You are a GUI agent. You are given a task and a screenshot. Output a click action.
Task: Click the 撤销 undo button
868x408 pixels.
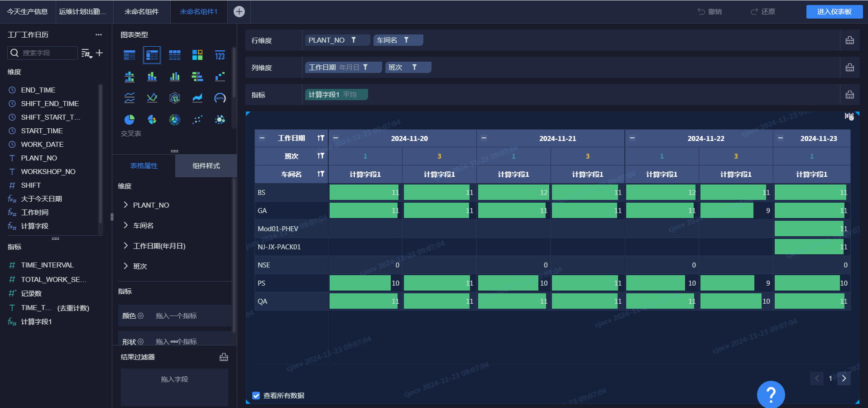[x=710, y=12]
